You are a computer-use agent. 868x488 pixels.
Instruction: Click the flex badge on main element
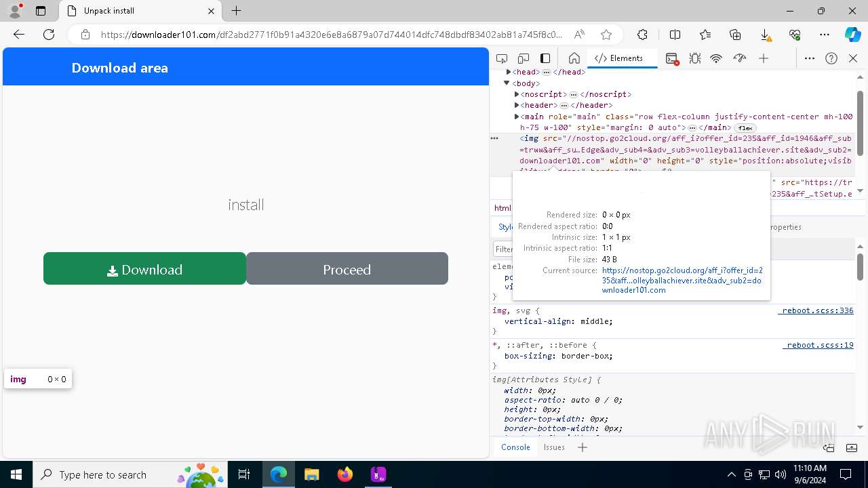click(x=745, y=127)
